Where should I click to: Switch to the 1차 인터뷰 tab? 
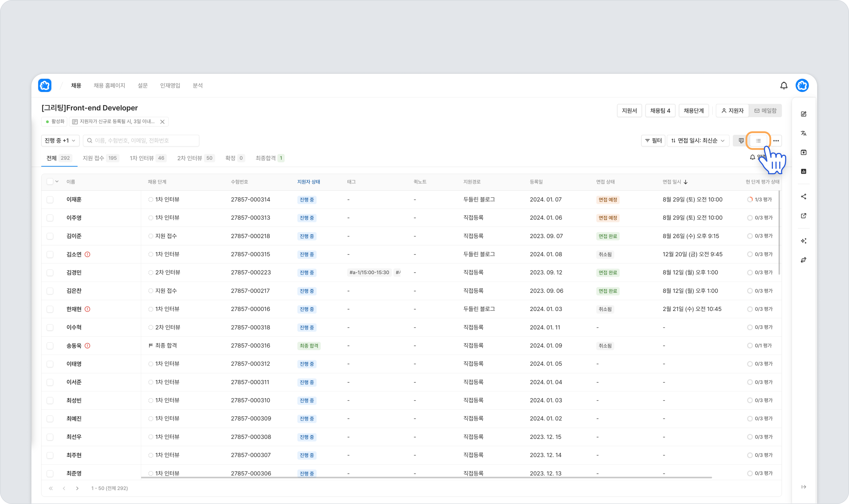click(148, 158)
